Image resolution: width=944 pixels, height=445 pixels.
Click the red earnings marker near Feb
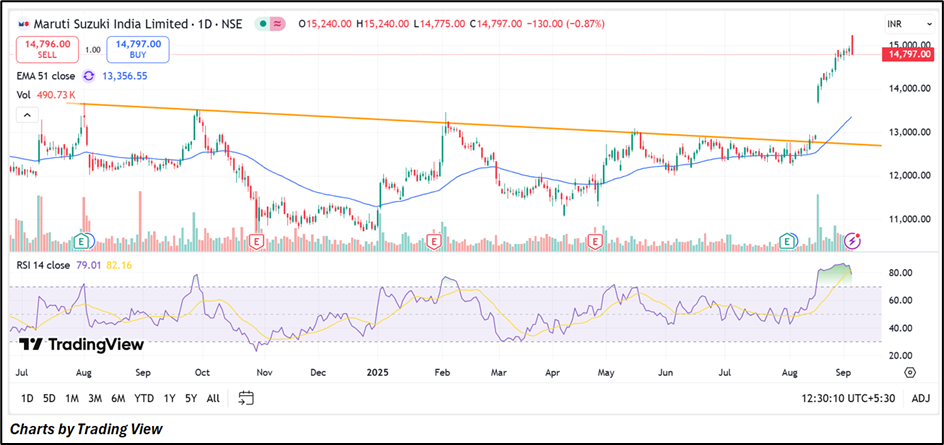tap(433, 241)
